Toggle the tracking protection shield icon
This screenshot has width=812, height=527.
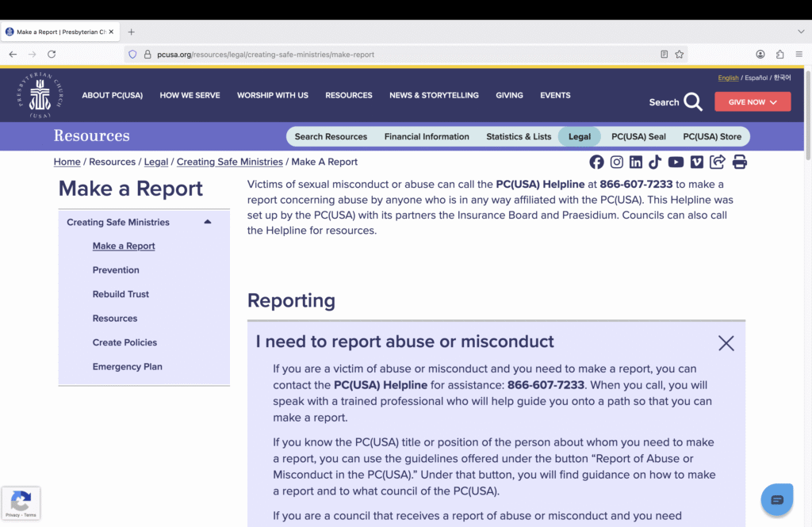[132, 54]
